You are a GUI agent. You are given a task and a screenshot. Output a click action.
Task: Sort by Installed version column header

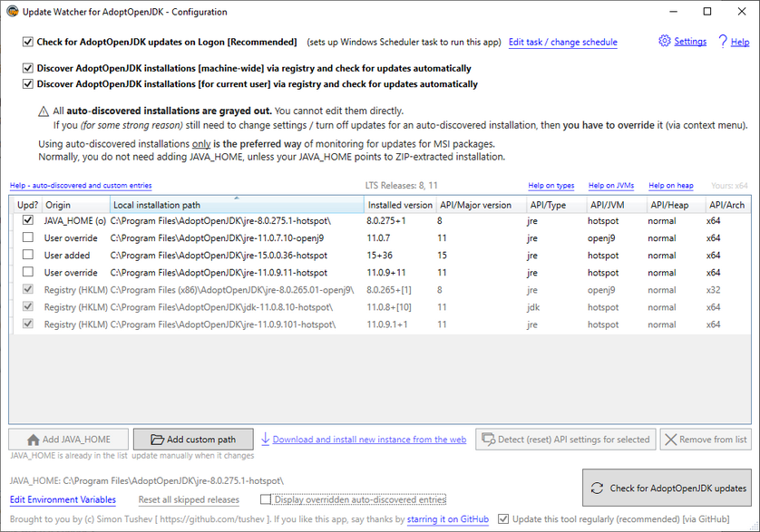coord(399,205)
